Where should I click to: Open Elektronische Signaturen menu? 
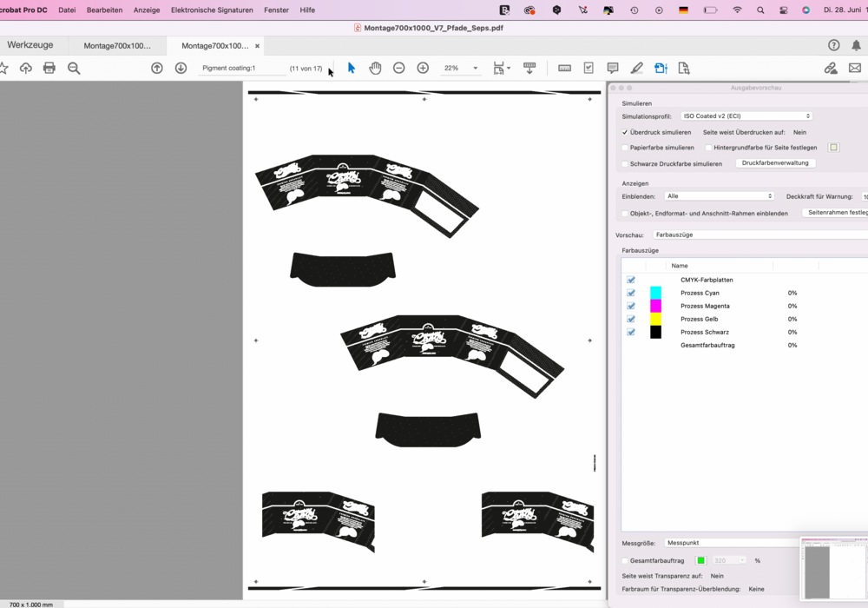click(212, 10)
